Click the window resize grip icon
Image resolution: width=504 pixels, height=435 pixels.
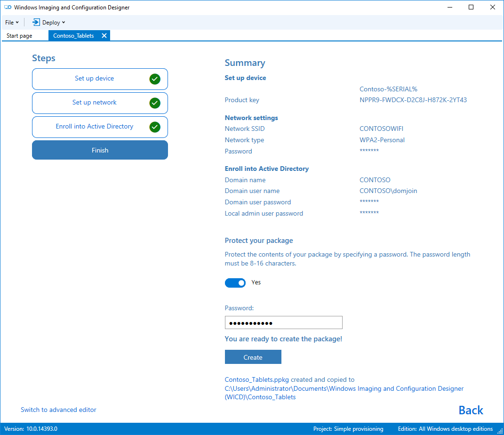pos(500,431)
